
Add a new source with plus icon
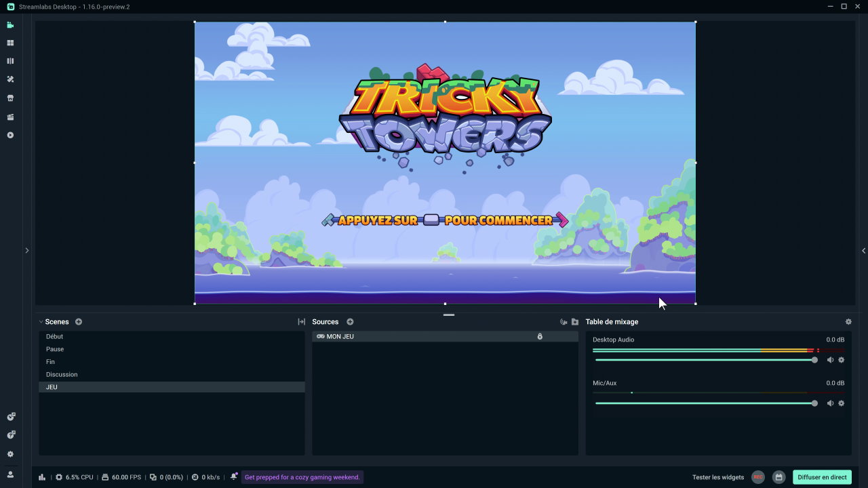coord(350,322)
